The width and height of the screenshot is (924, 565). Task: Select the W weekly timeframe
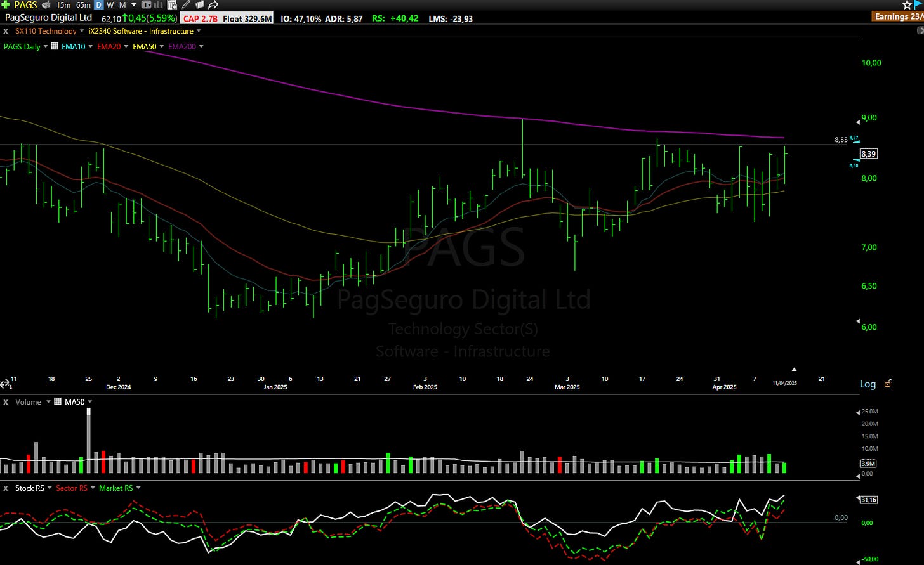[x=111, y=5]
